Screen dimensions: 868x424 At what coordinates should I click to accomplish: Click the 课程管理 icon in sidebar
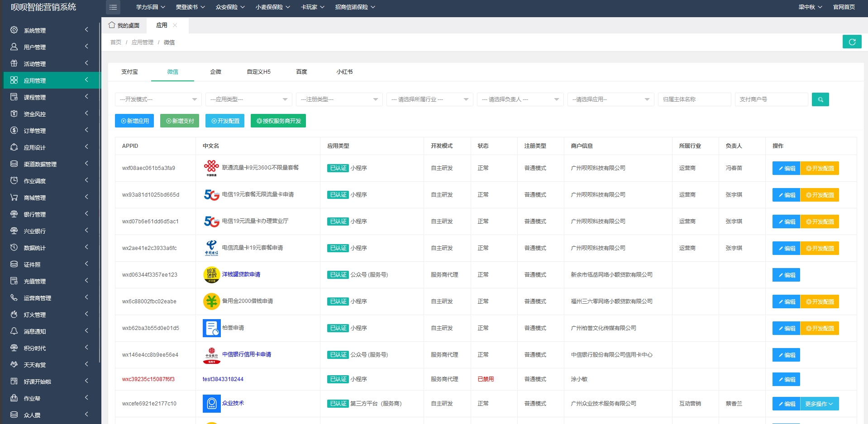pos(14,97)
